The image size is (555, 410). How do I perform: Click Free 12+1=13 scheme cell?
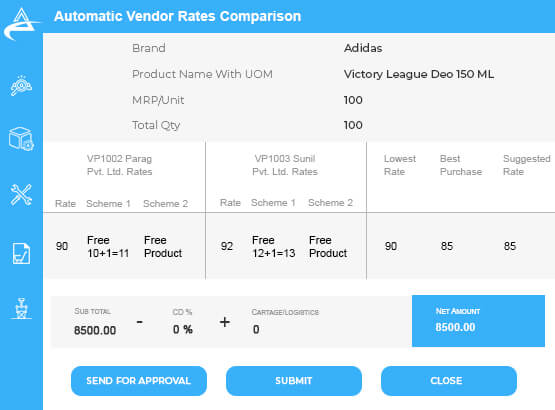[x=274, y=247]
